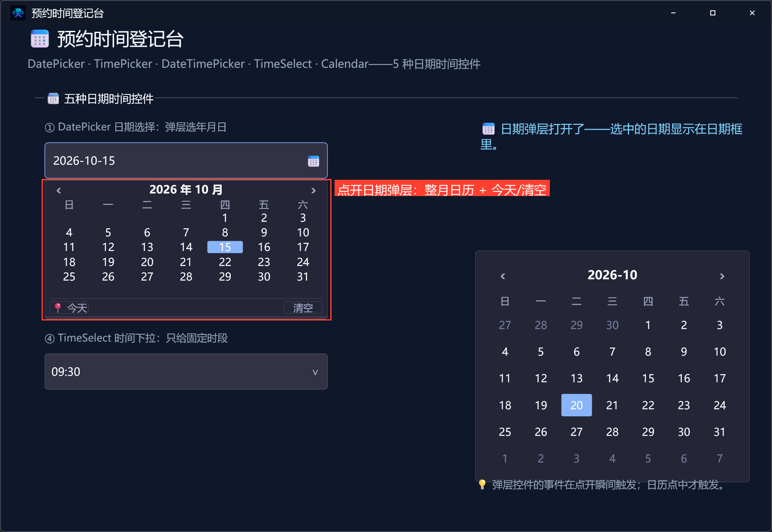Open the DatePicker calendar icon

click(x=314, y=161)
